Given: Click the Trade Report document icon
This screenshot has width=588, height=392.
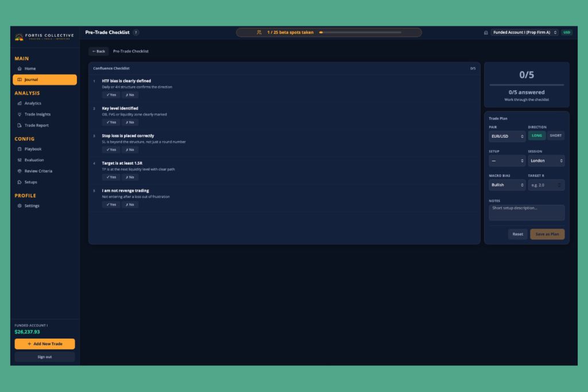Looking at the screenshot, I should pos(20,126).
